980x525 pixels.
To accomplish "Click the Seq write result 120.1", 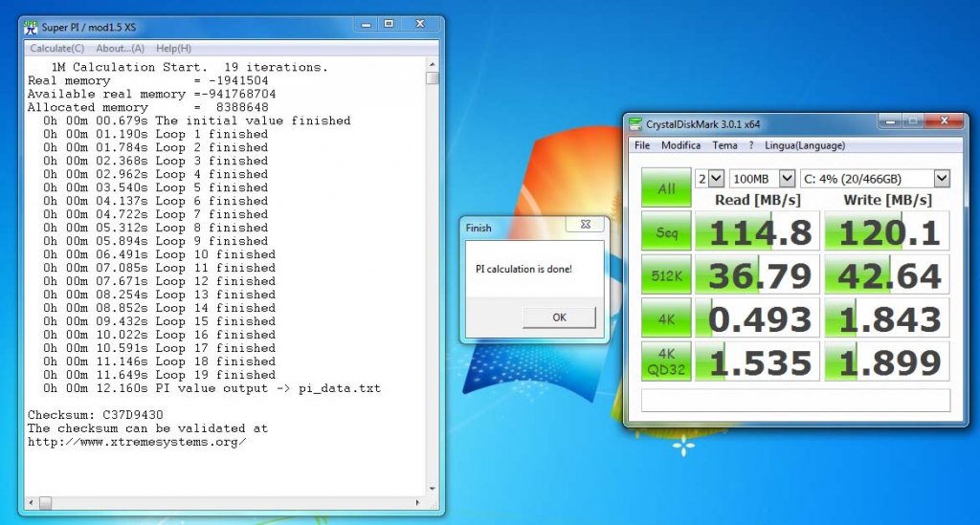I will pyautogui.click(x=887, y=232).
